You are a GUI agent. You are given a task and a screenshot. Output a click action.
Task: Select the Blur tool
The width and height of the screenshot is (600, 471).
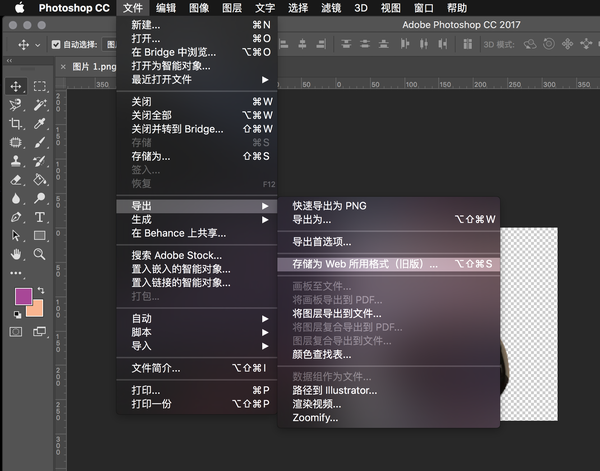(16, 198)
